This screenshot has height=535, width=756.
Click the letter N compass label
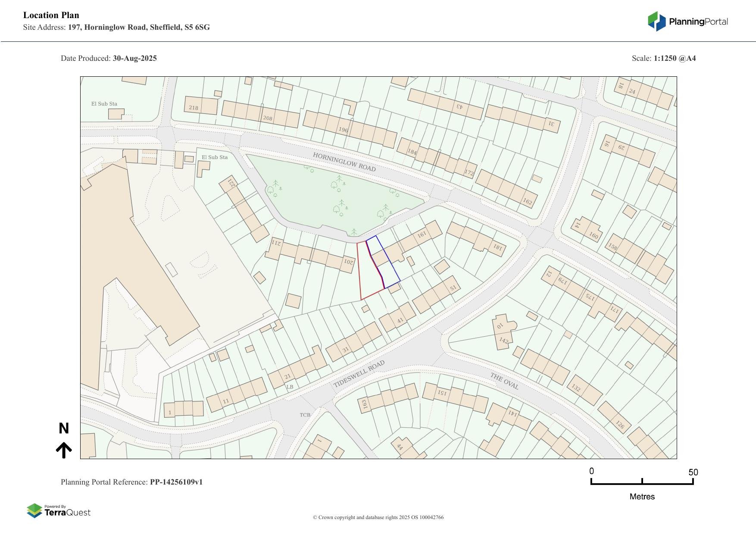click(x=64, y=429)
